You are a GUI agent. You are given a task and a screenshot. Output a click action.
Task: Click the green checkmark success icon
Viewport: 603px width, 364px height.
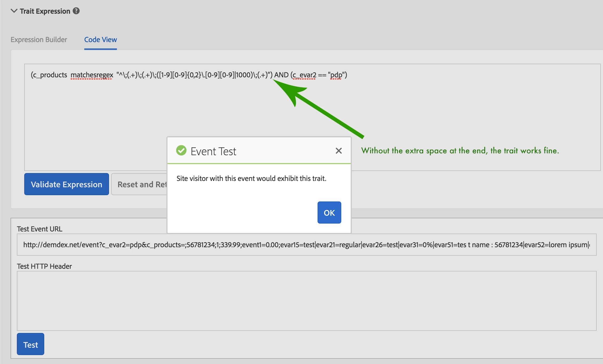click(181, 151)
